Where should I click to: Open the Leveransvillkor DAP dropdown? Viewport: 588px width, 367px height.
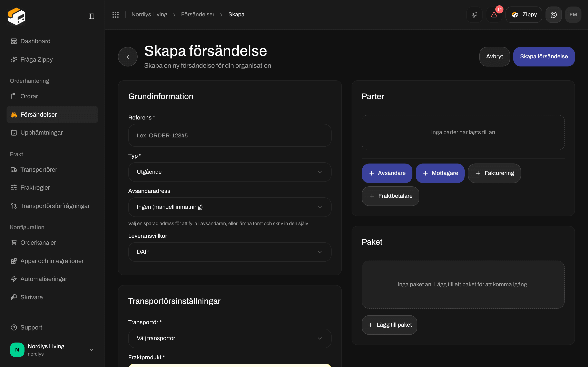tap(230, 252)
